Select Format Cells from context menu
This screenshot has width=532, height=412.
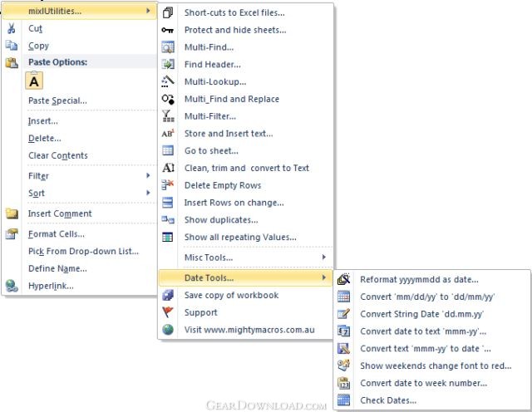(x=56, y=234)
